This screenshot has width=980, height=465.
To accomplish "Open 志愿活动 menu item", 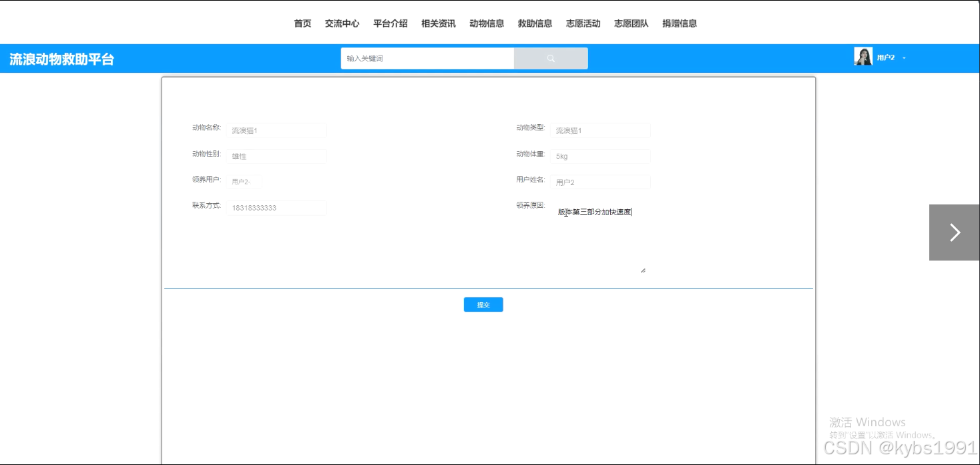I will pos(583,23).
